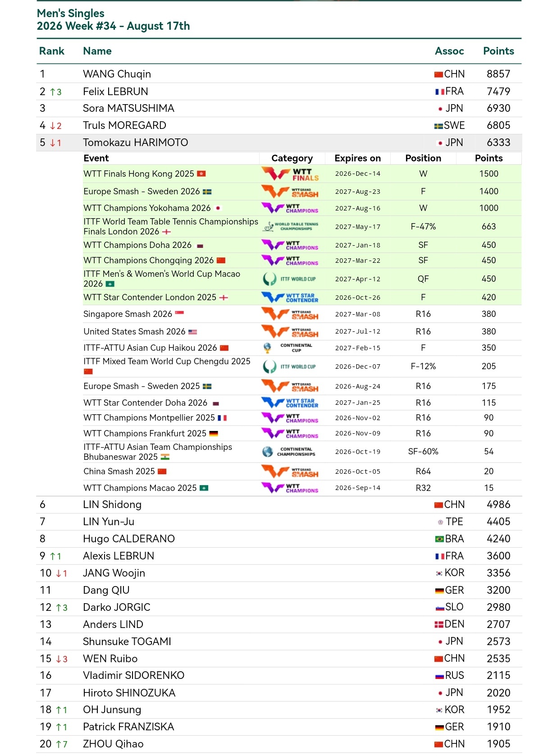Click the WTT Finals logo for Hong Kong 2025
This screenshot has width=557, height=756.
coord(290,174)
